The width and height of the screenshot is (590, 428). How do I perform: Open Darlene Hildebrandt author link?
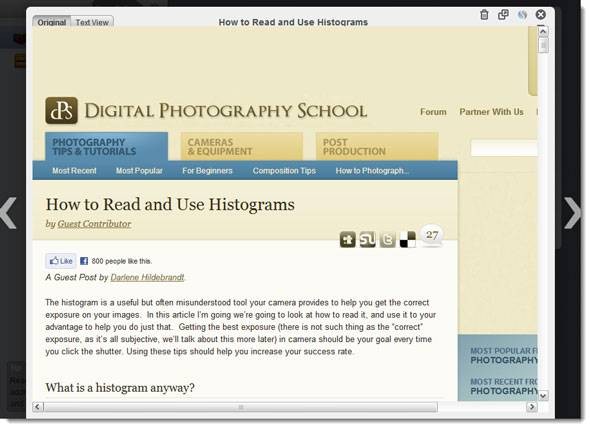(147, 277)
